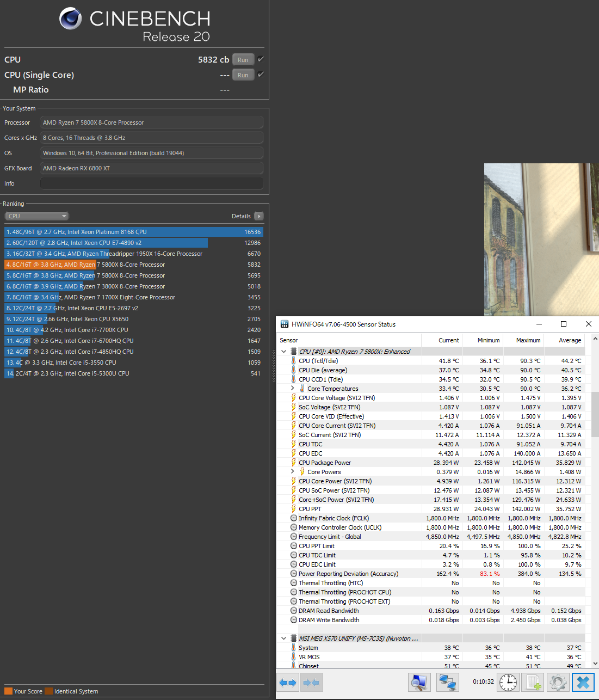Click the collapse-layout inward arrows icon in HWiNFO
The width and height of the screenshot is (599, 700).
[x=311, y=682]
